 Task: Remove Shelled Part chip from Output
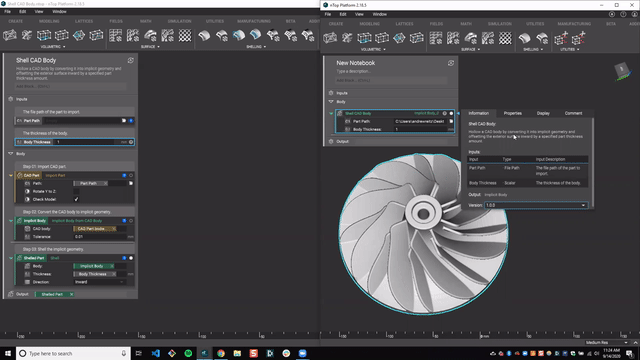tap(71, 294)
